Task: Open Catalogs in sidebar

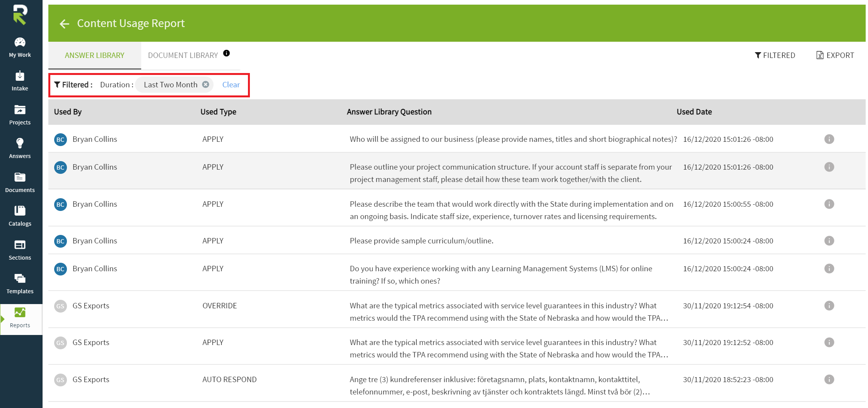Action: click(20, 216)
